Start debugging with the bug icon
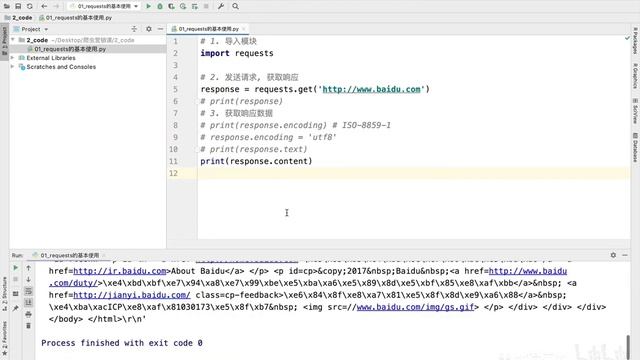 coord(160,6)
